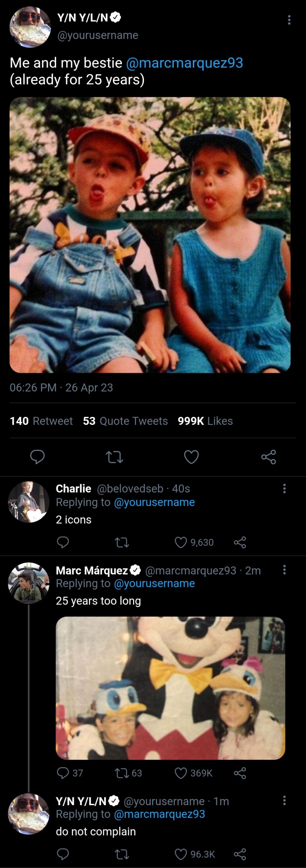306x868 pixels.
Task: Share Charlie's reply
Action: [x=240, y=542]
